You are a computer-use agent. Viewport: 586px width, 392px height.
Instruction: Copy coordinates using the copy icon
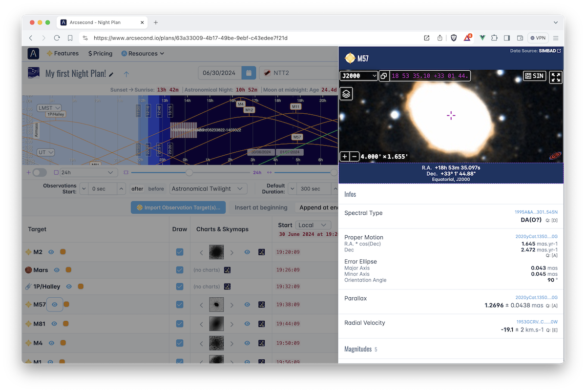tap(383, 76)
